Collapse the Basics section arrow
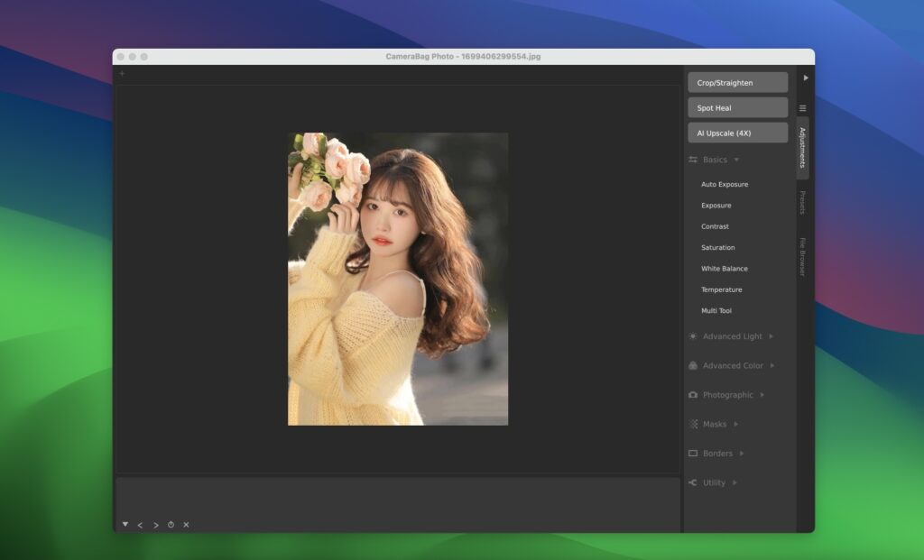Screen dimensions: 924x560 pyautogui.click(x=736, y=160)
